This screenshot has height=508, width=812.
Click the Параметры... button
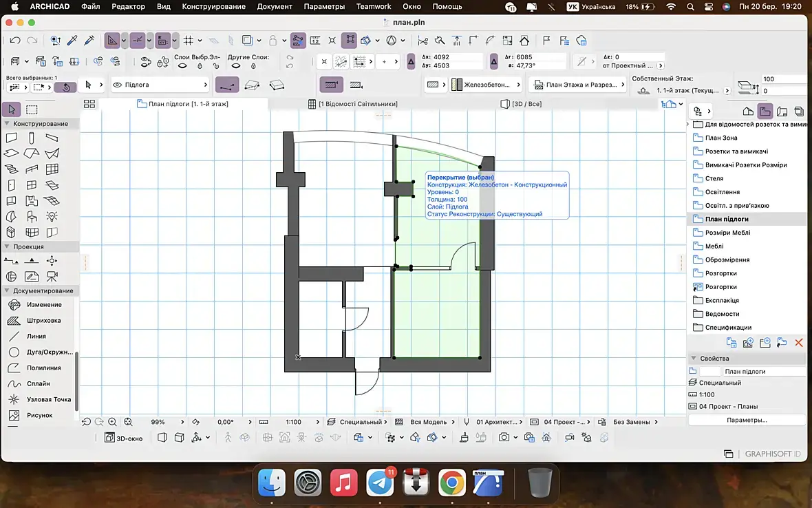[747, 420]
